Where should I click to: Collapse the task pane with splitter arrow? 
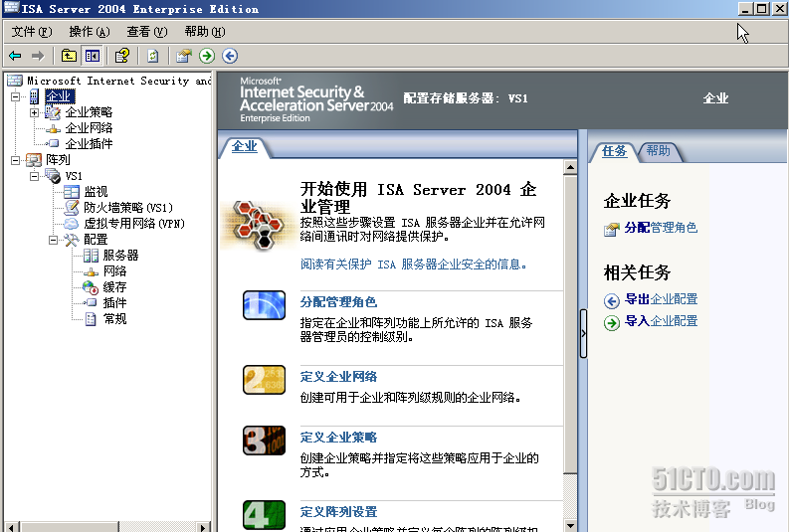(583, 333)
